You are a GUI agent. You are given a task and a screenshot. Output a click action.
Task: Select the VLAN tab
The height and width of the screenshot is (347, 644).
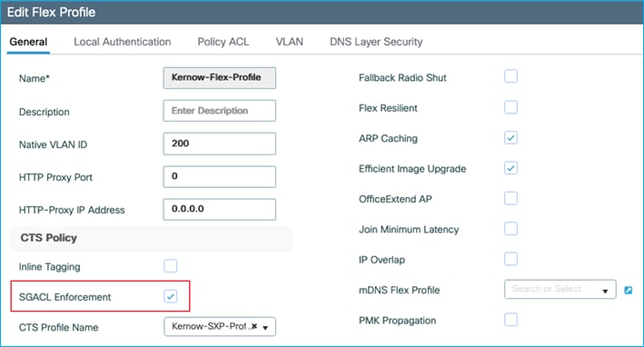289,42
